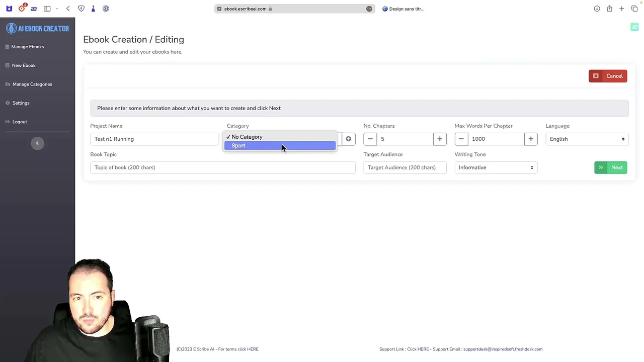
Task: Click the Book Topic input field
Action: (x=223, y=167)
